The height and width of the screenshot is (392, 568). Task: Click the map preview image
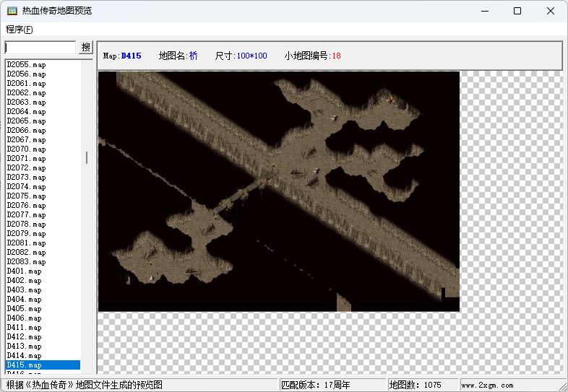click(278, 191)
